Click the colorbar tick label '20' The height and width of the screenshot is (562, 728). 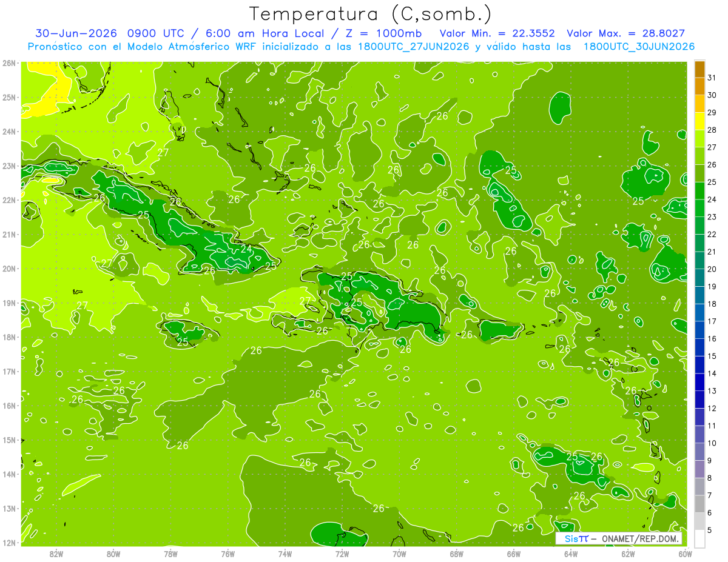[712, 269]
